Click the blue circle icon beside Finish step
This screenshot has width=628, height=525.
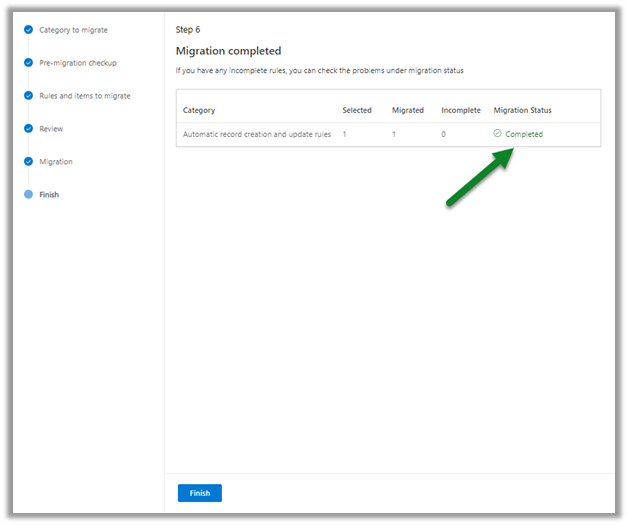pos(28,195)
